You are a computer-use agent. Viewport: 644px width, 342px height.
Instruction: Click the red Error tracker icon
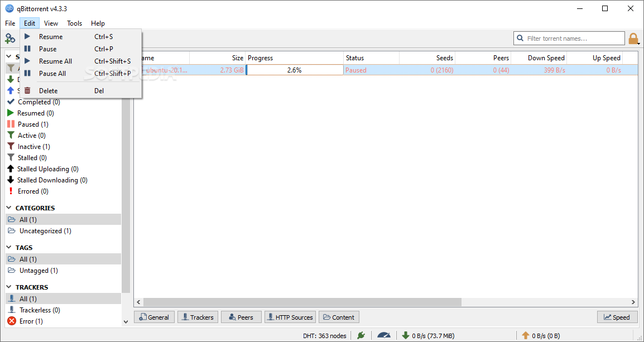12,321
